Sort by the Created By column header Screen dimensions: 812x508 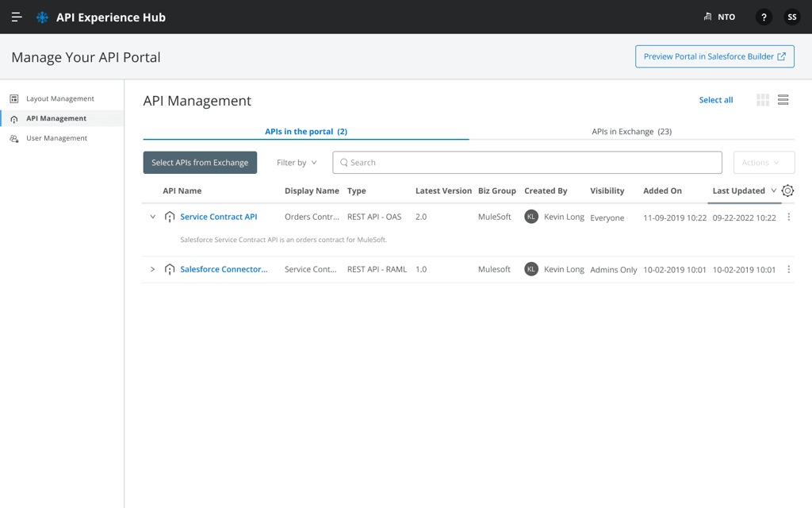546,190
